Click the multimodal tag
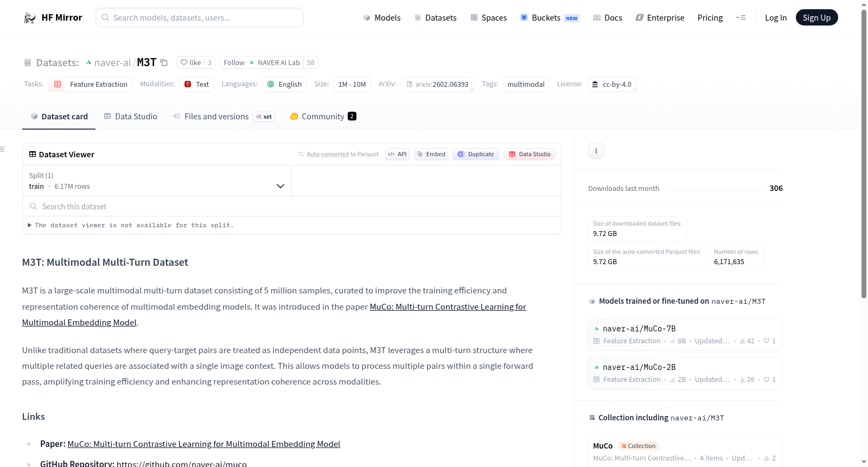 click(x=526, y=84)
